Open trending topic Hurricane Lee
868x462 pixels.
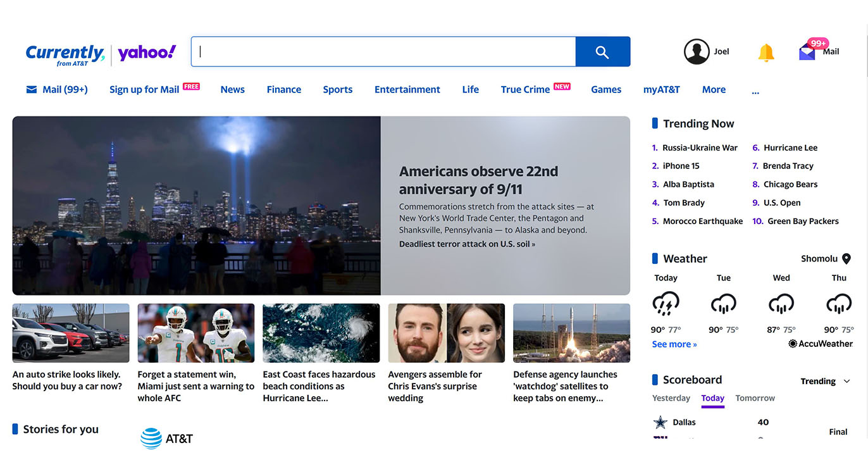(x=790, y=147)
